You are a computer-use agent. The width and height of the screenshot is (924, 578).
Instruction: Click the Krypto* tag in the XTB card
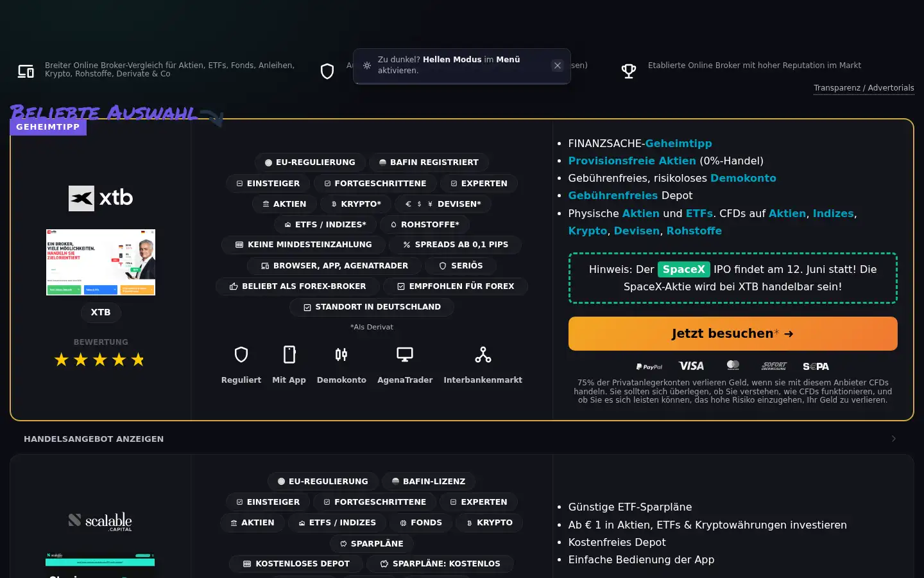(x=356, y=204)
